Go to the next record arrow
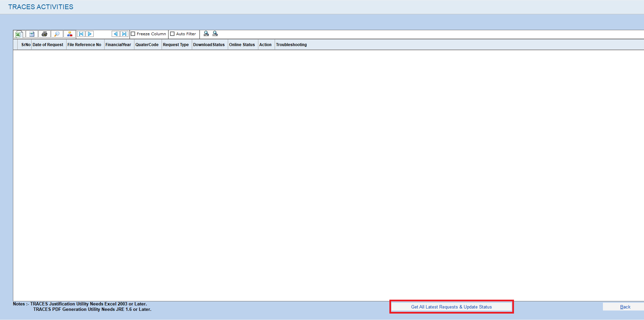Image resolution: width=644 pixels, height=320 pixels. pyautogui.click(x=90, y=34)
